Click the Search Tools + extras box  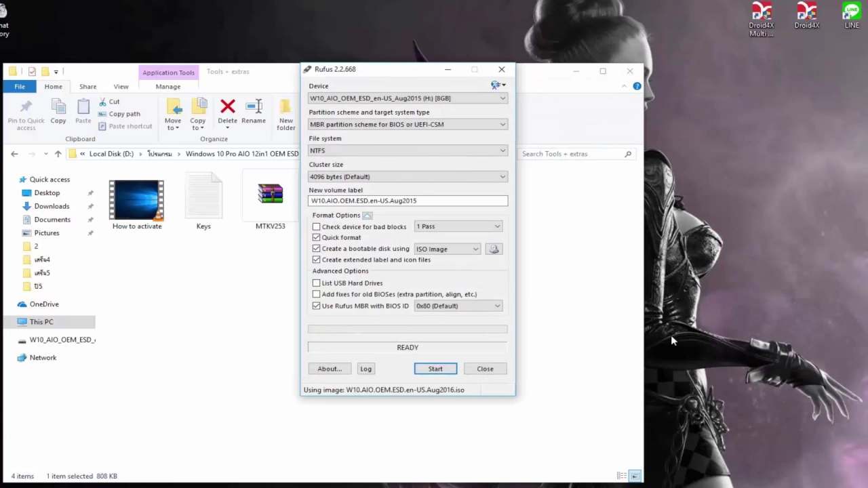pos(576,154)
